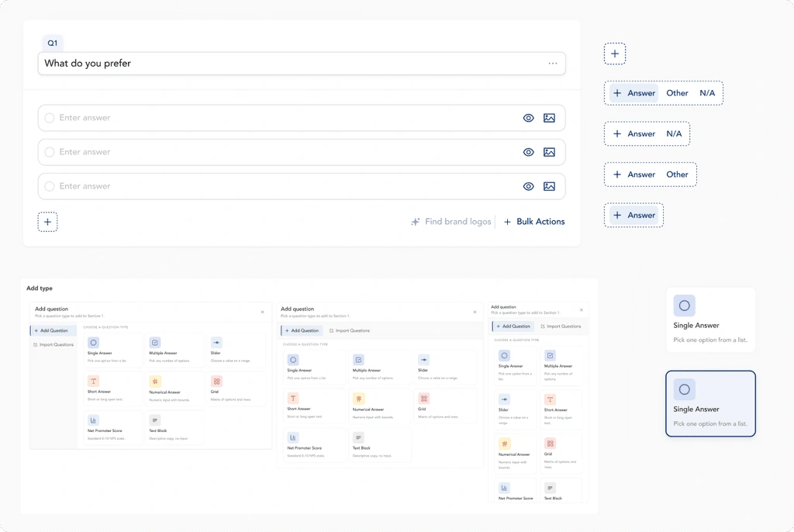Choose Multiple Answer tile in middle Add question dialog
Screen dimensions: 794x532
(380, 368)
